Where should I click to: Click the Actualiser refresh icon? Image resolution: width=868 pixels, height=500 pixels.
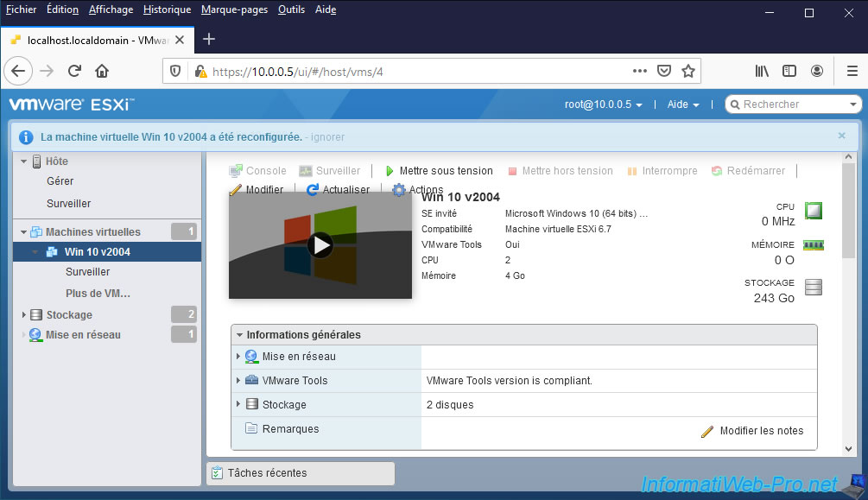click(313, 190)
